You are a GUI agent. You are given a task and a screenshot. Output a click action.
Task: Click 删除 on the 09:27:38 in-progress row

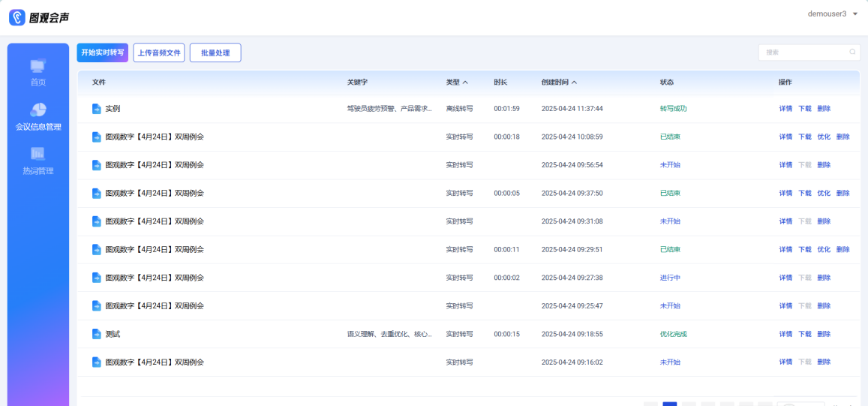[824, 278]
